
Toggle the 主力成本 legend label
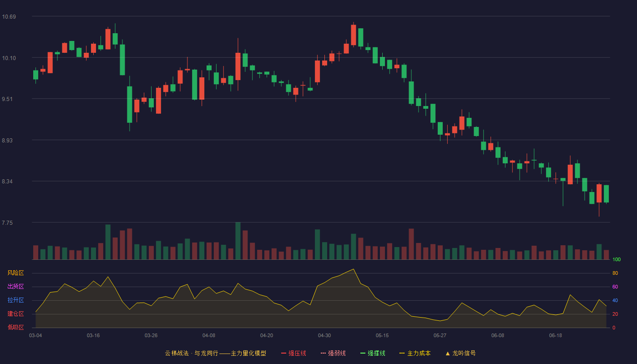click(419, 353)
